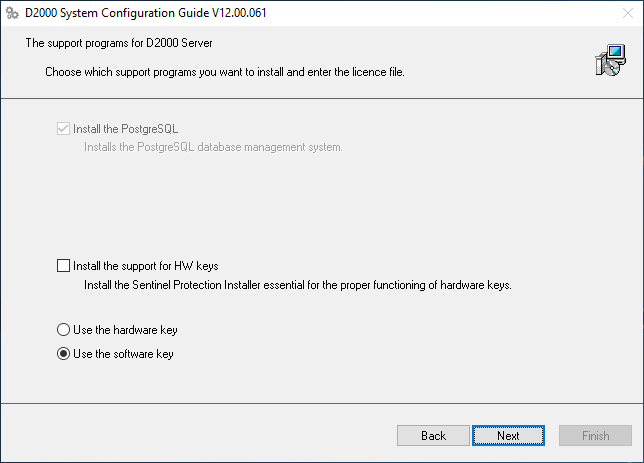Click the disabled Finish button
This screenshot has height=463, width=644.
595,436
